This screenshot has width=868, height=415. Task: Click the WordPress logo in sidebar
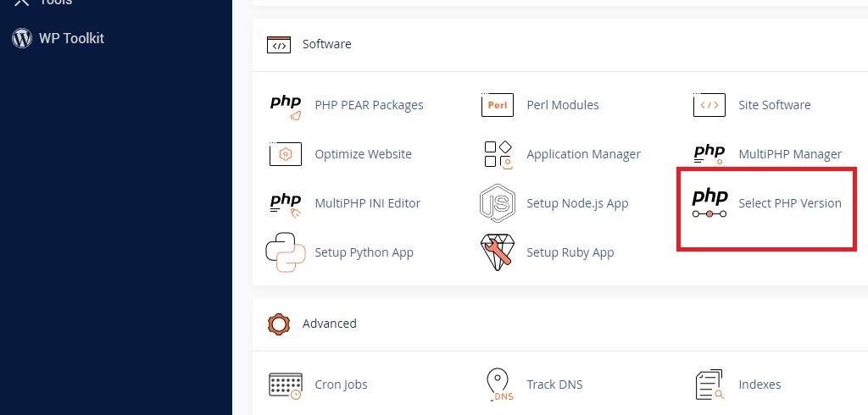(22, 38)
